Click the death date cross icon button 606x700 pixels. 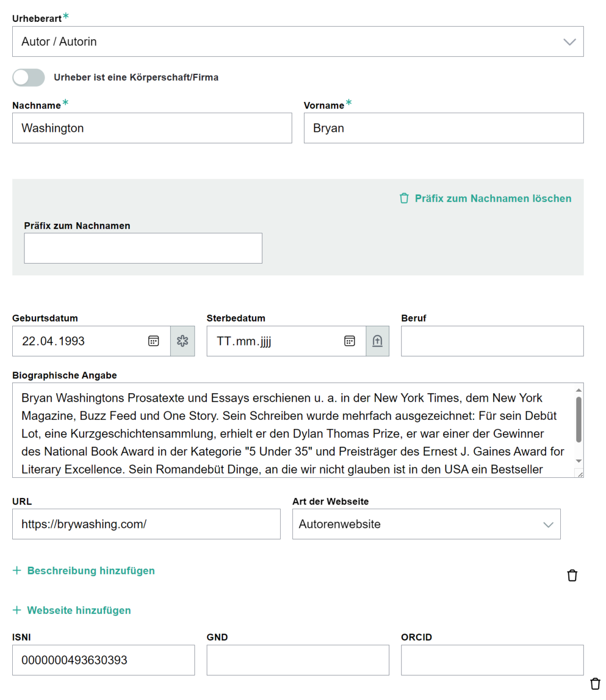click(x=377, y=341)
